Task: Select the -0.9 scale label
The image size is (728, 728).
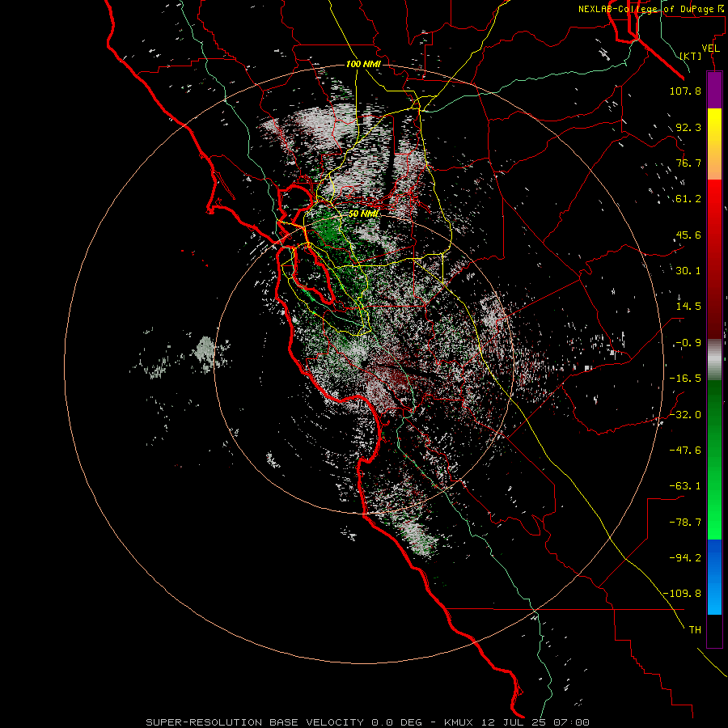Action: [x=688, y=343]
